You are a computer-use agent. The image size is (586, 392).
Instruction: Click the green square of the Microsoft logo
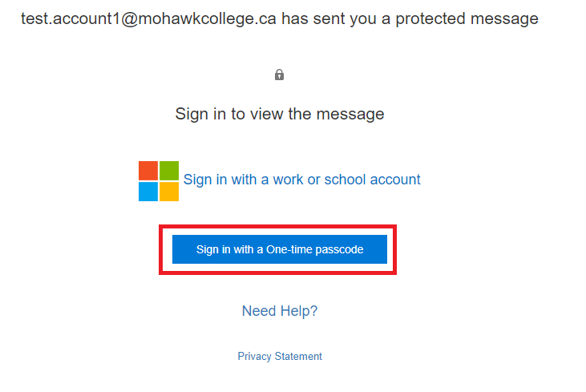click(169, 170)
